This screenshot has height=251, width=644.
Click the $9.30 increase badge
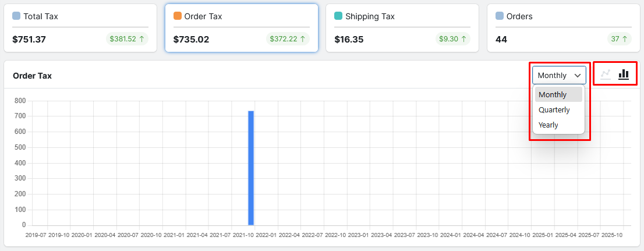coord(452,39)
